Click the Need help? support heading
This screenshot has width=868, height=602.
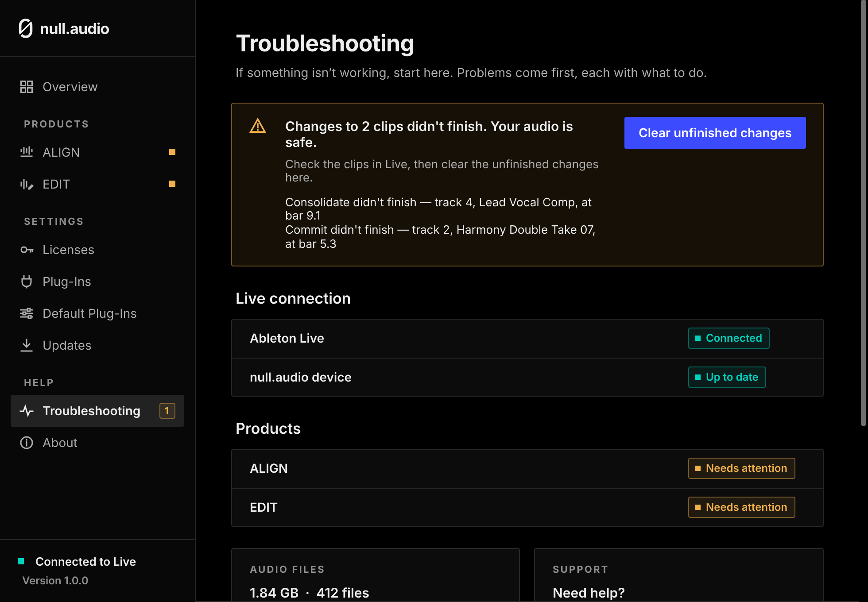[589, 593]
